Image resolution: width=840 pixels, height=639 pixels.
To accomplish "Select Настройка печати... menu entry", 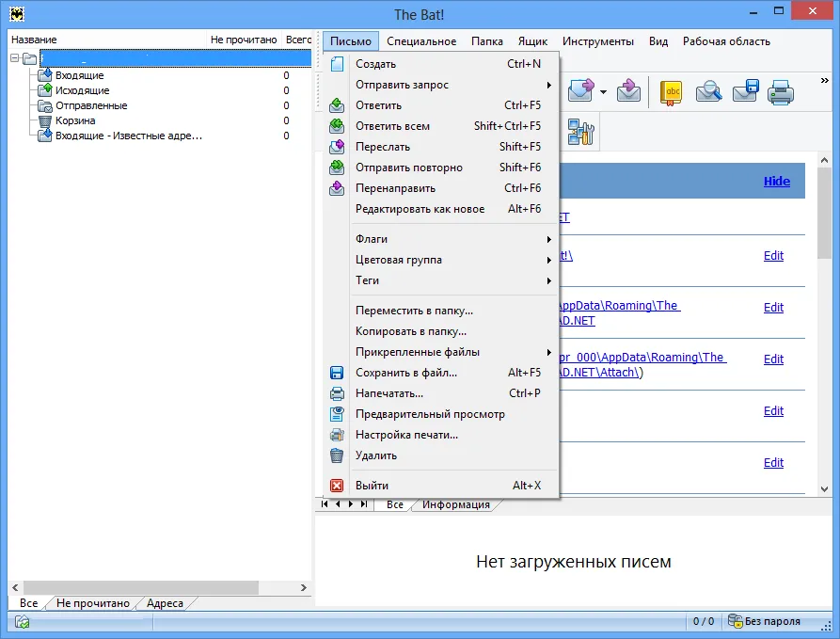I will point(441,435).
